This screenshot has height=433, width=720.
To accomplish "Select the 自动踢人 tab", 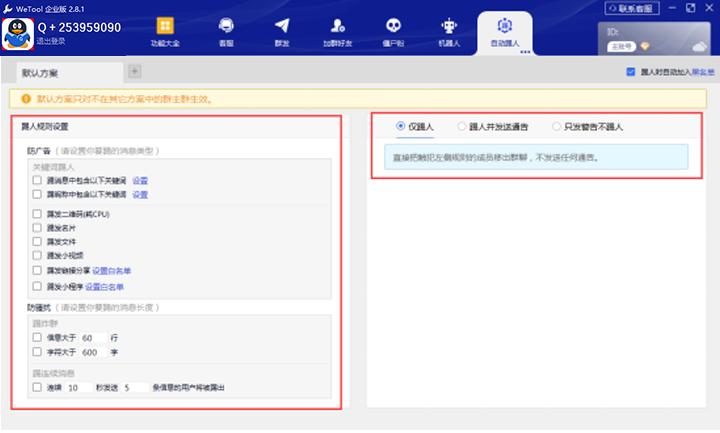I will click(x=505, y=33).
